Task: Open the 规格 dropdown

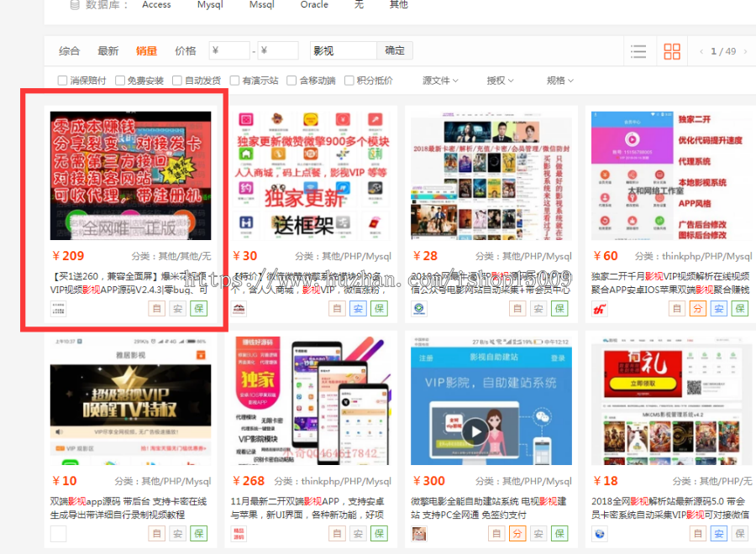Action: [x=558, y=80]
